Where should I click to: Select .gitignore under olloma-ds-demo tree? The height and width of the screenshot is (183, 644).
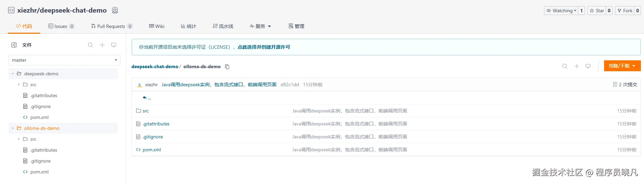[x=40, y=161]
